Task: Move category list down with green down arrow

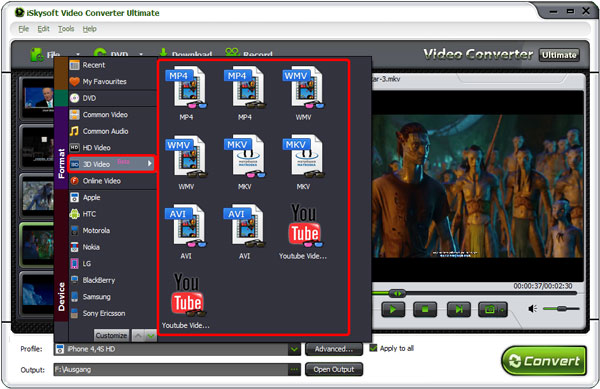Action: pos(151,336)
